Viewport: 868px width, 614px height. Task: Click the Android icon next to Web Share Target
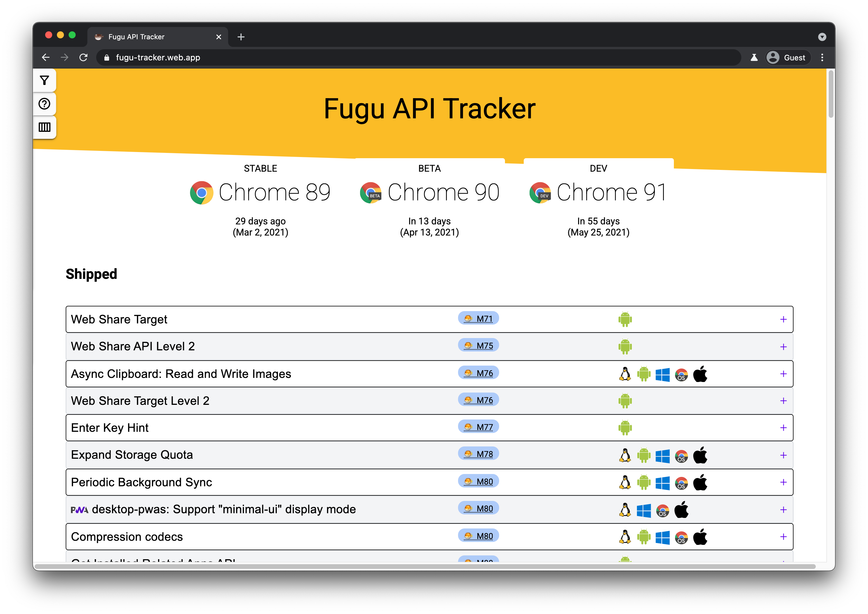click(x=625, y=319)
